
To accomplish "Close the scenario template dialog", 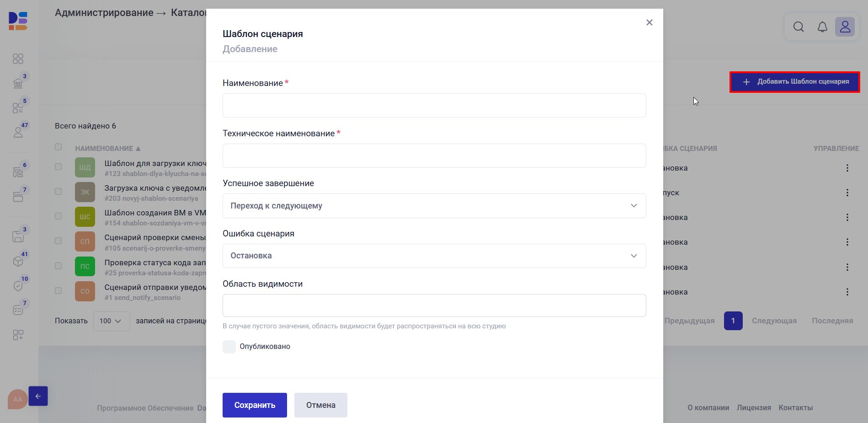I will click(x=649, y=22).
